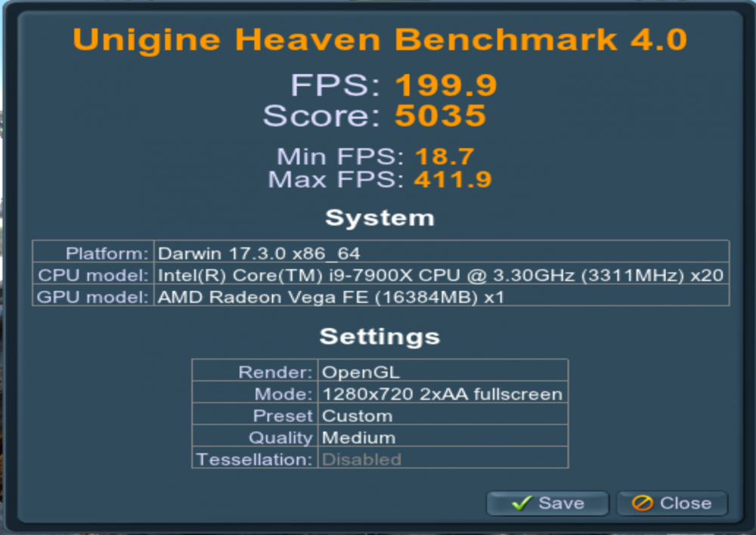Click the Min FPS: label
This screenshot has height=535, width=756.
(340, 156)
